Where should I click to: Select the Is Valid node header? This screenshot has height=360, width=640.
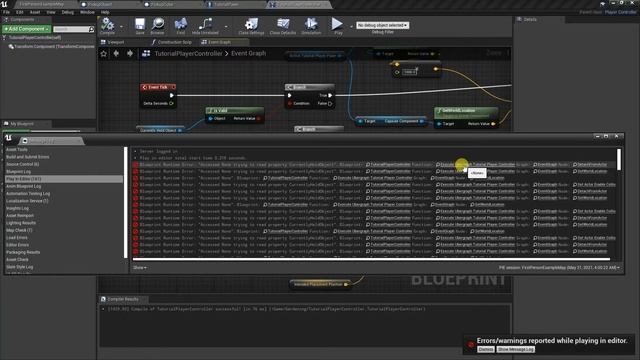tap(235, 111)
